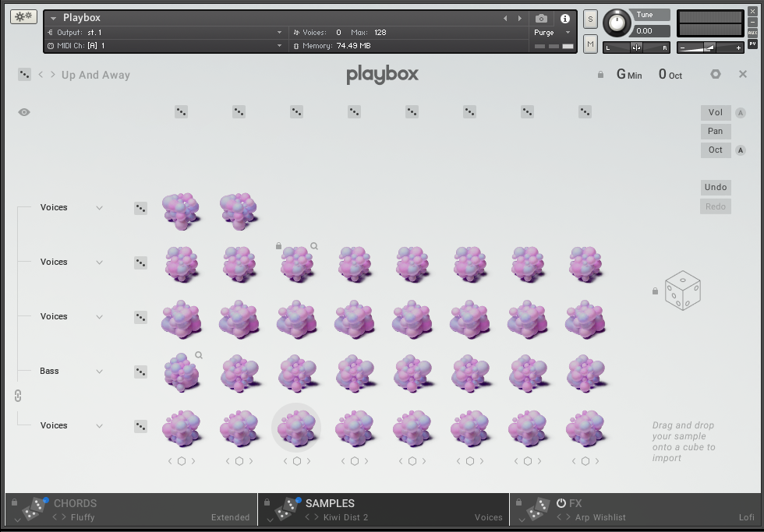Screen dimensions: 764x532
Task: Click the Oct button
Action: [716, 150]
